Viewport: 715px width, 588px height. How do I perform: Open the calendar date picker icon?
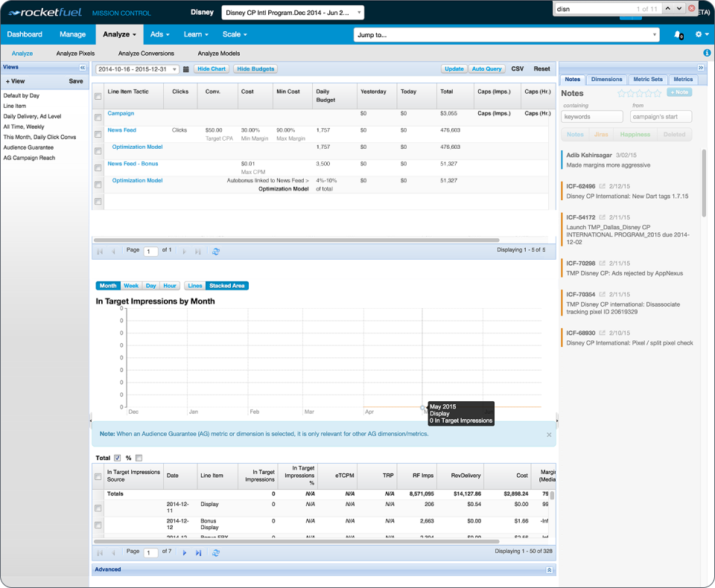[x=186, y=69]
